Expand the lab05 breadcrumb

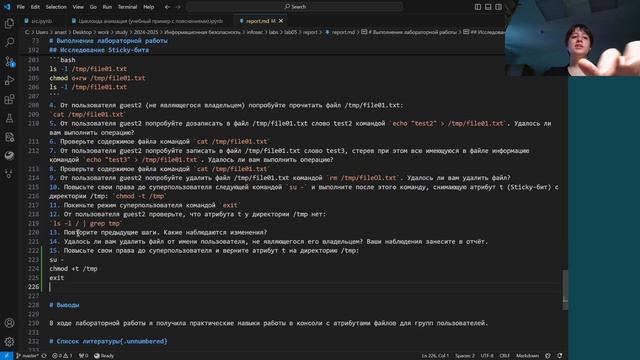click(x=291, y=32)
